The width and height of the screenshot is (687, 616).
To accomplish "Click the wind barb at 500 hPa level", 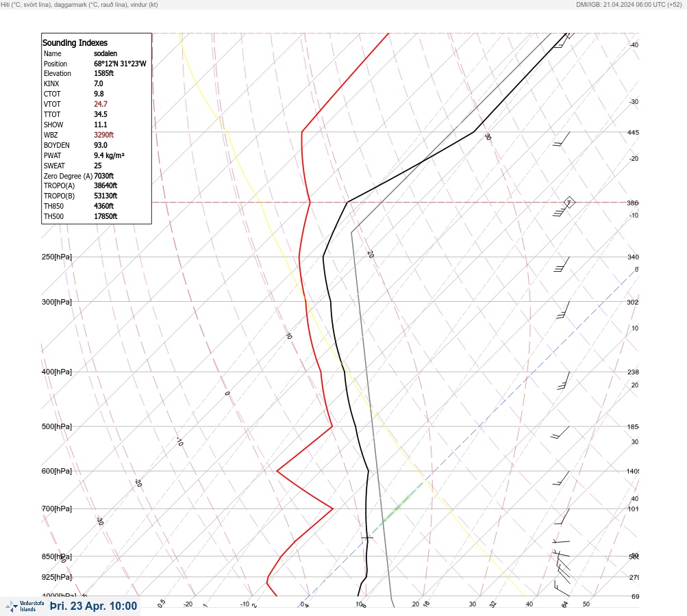I will pos(560,433).
